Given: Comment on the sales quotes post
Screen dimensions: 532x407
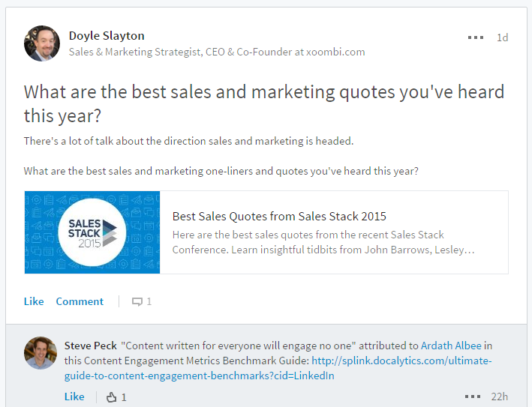Looking at the screenshot, I should point(80,301).
